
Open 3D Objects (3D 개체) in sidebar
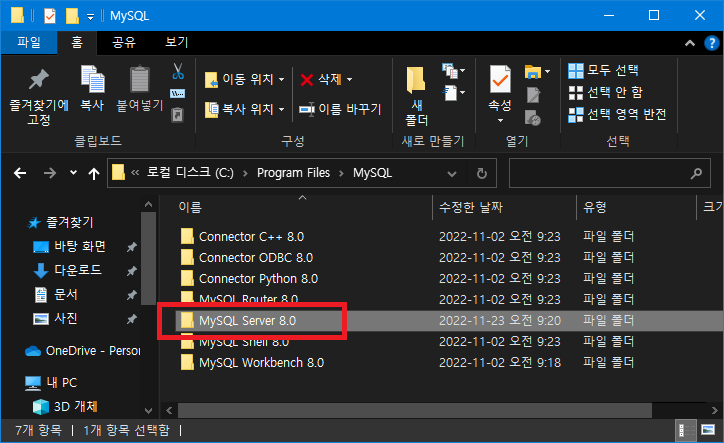65,407
